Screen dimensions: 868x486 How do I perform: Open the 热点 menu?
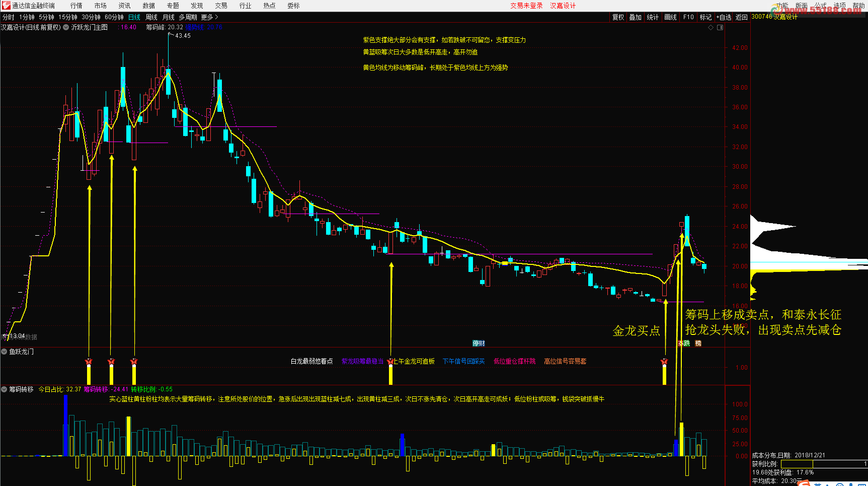(x=269, y=6)
